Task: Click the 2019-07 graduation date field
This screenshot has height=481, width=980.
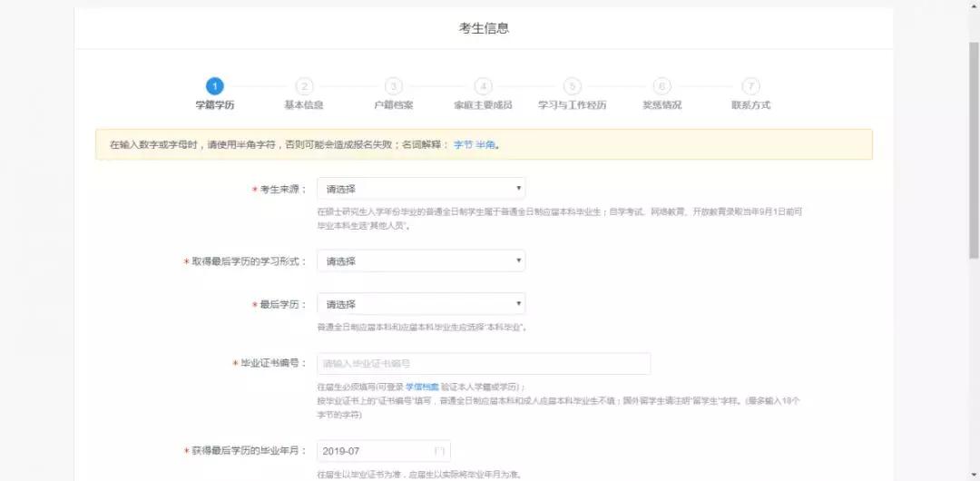Action: 384,451
